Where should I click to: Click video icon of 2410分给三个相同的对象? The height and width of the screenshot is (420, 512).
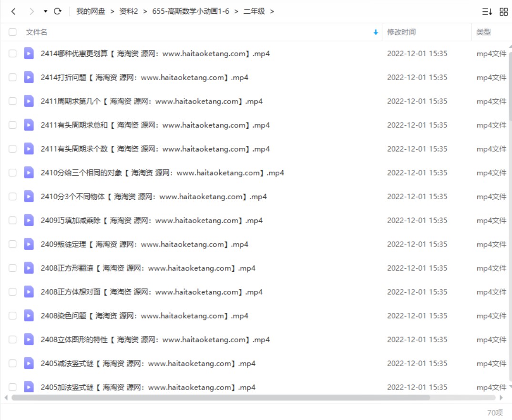pyautogui.click(x=29, y=173)
